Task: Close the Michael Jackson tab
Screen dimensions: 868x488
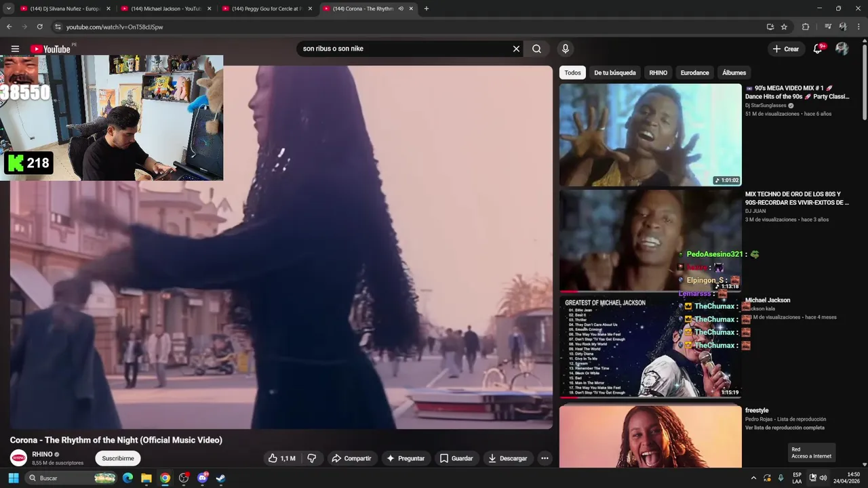Action: coord(210,9)
